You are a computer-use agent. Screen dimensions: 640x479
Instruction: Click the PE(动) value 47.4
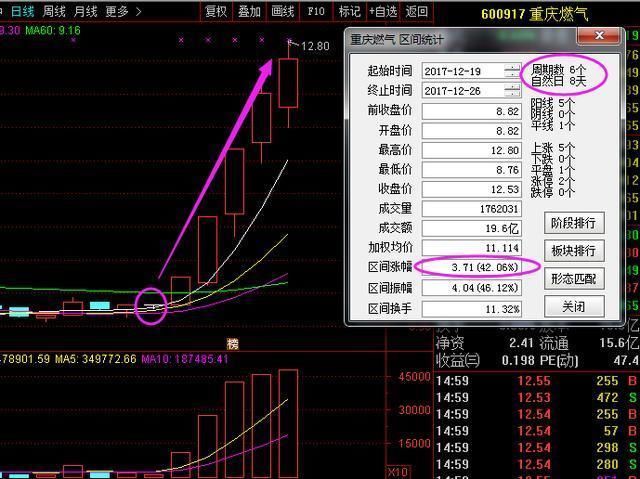(x=626, y=360)
